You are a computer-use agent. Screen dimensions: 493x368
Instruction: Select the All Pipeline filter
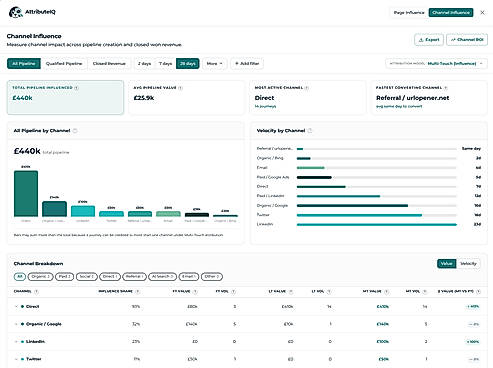(x=24, y=63)
